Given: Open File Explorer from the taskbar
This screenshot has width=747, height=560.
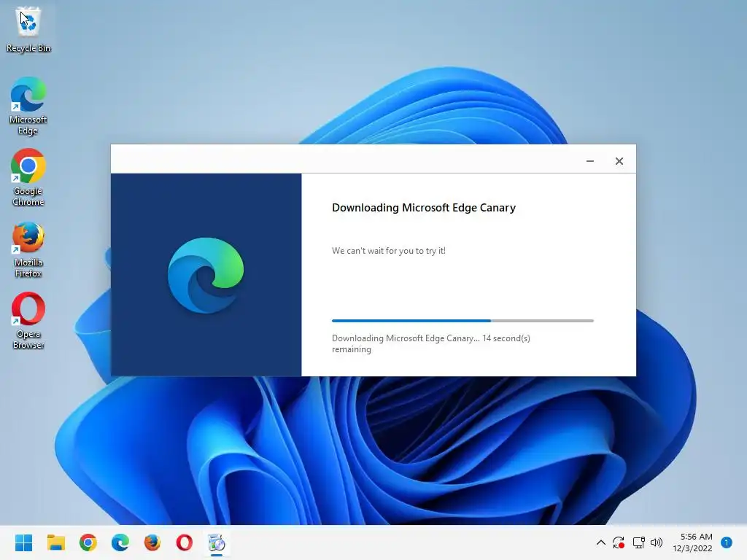Looking at the screenshot, I should (55, 542).
